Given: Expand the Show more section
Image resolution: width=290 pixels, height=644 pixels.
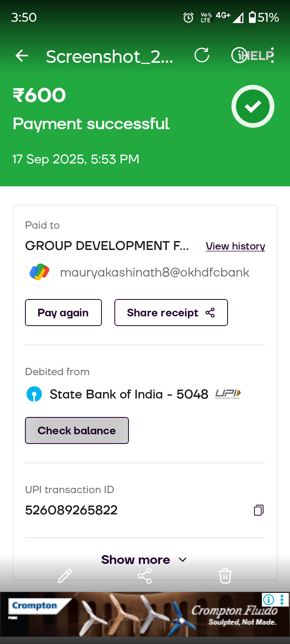Looking at the screenshot, I should pyautogui.click(x=144, y=559).
